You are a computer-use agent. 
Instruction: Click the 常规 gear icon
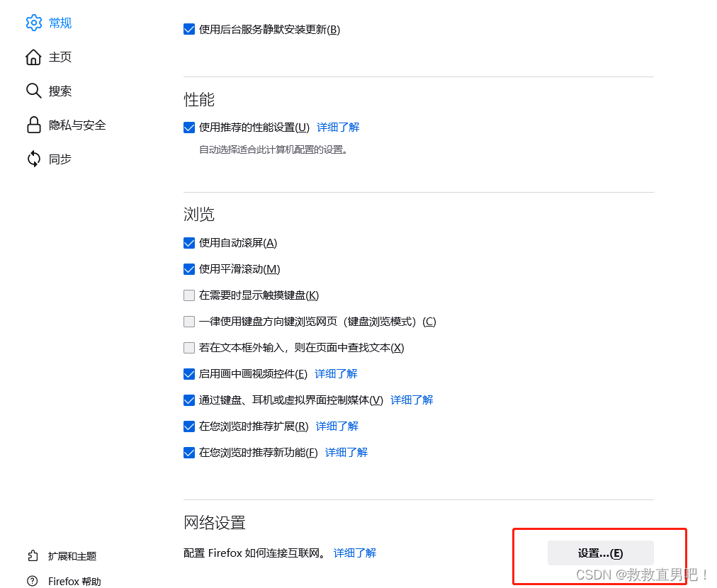[x=33, y=23]
